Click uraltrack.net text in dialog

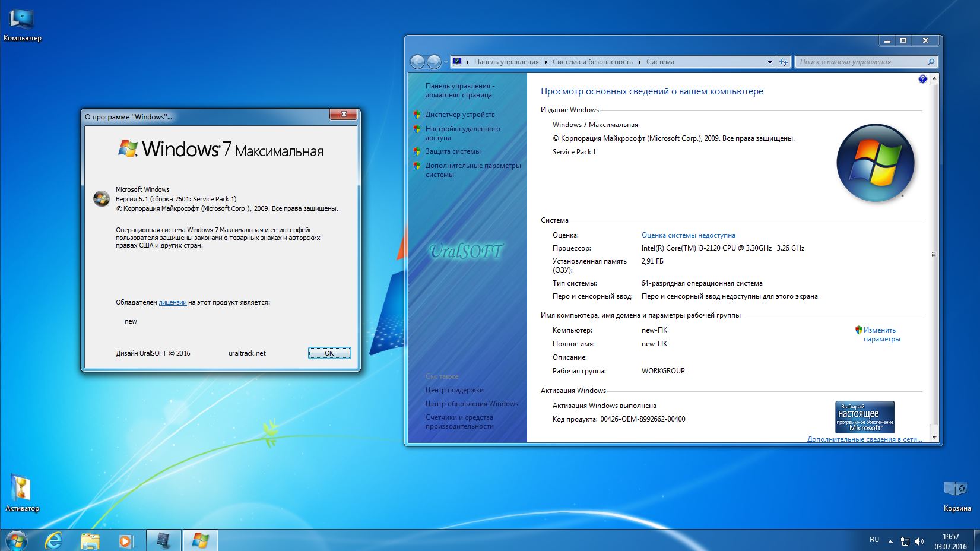click(x=247, y=353)
